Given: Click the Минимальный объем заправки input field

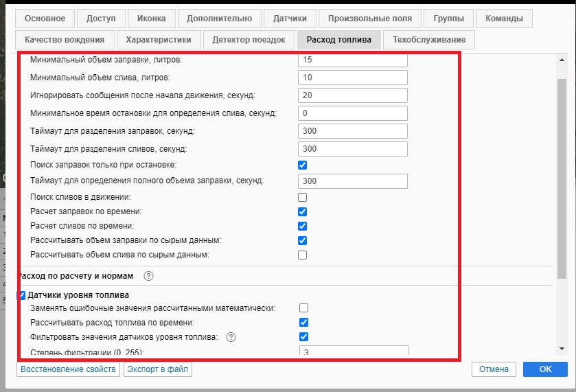Looking at the screenshot, I should tap(353, 60).
